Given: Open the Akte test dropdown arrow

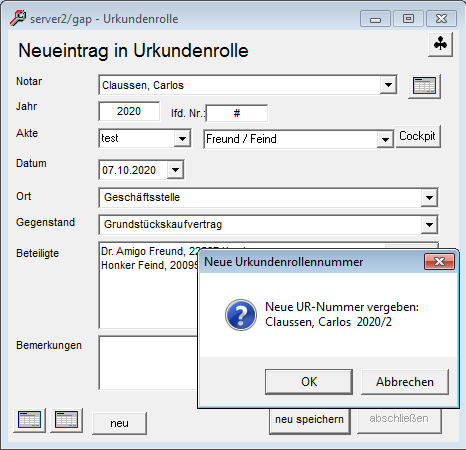Looking at the screenshot, I should [182, 138].
